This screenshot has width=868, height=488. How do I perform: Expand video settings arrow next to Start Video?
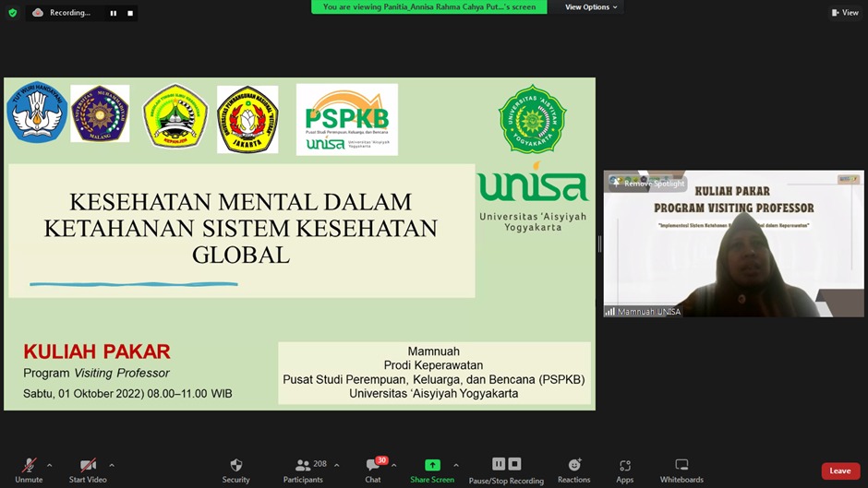(112, 465)
